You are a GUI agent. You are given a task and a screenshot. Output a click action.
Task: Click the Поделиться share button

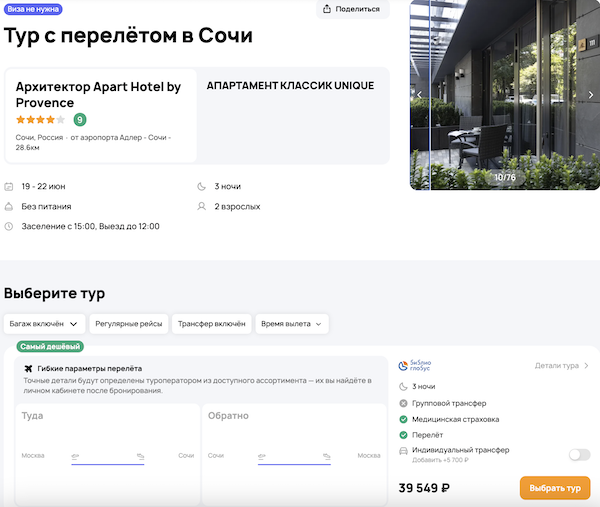(x=353, y=9)
